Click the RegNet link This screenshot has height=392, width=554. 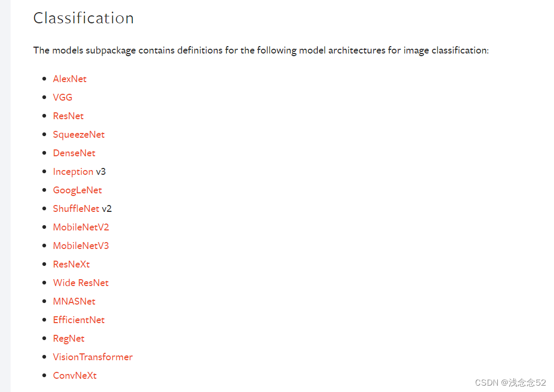pos(68,338)
